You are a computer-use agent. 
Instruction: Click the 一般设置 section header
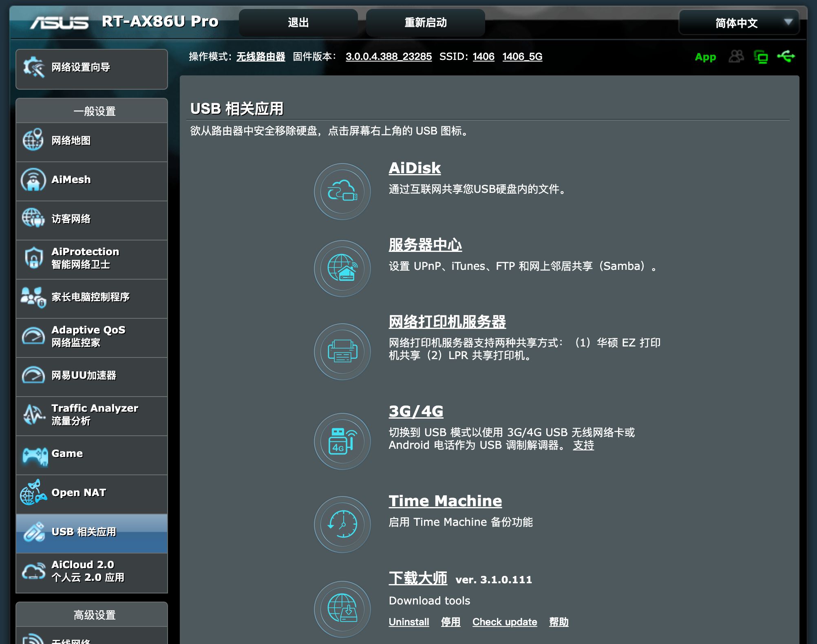click(x=92, y=111)
